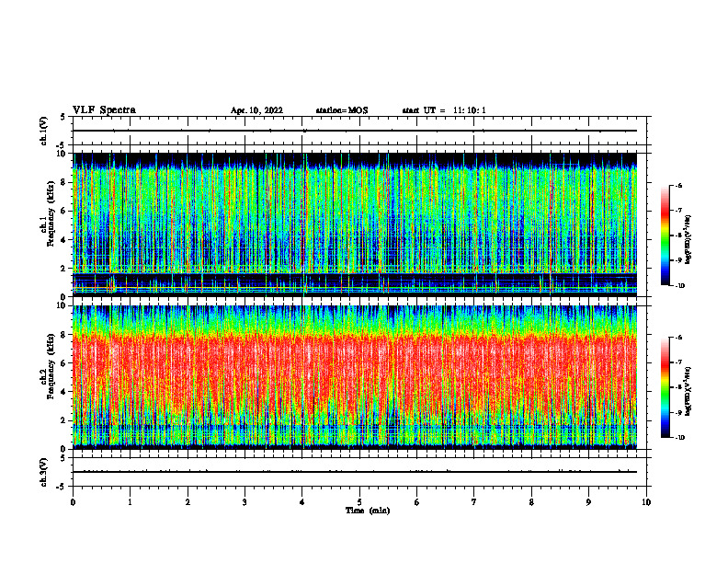
Task: Click time axis tick label "1"
Action: click(130, 502)
